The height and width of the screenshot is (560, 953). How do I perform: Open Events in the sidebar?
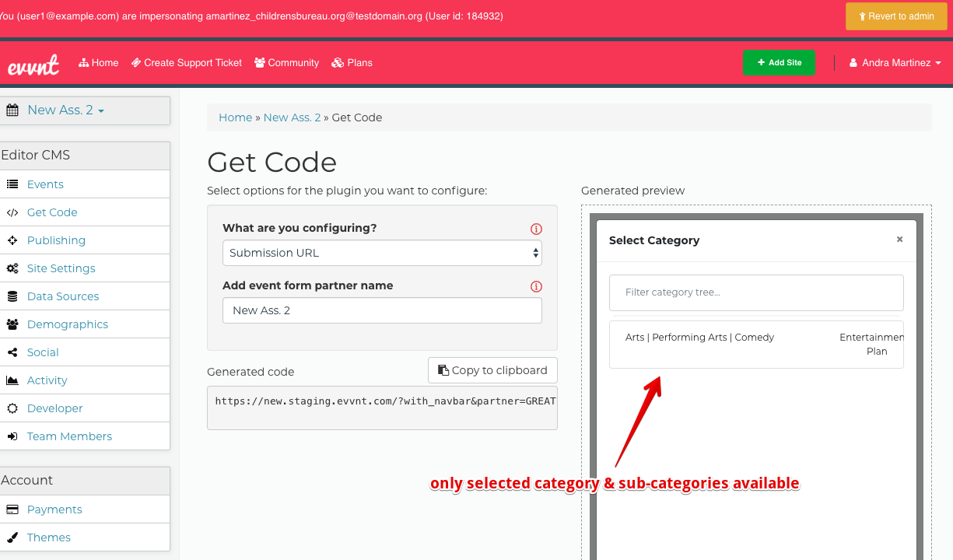[x=45, y=184]
